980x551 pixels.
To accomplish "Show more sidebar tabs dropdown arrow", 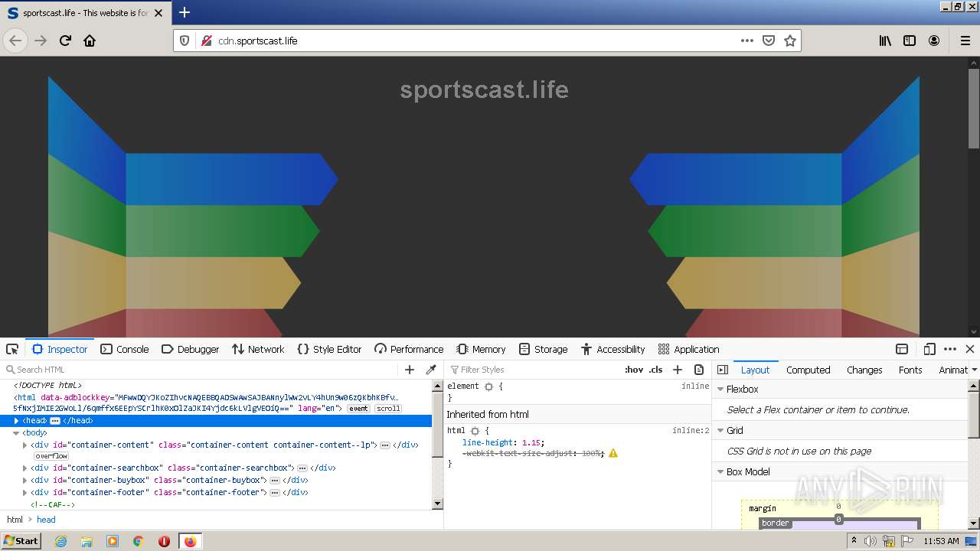I will [x=974, y=370].
